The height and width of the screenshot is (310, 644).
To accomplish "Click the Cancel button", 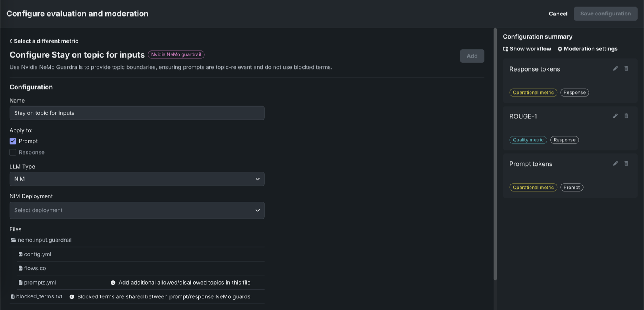I will tap(558, 14).
